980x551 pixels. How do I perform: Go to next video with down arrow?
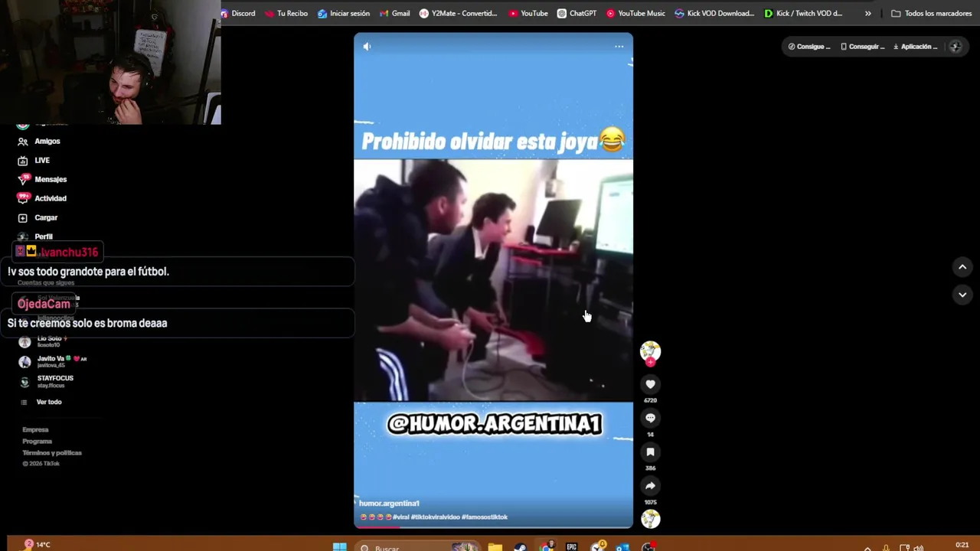(x=962, y=294)
